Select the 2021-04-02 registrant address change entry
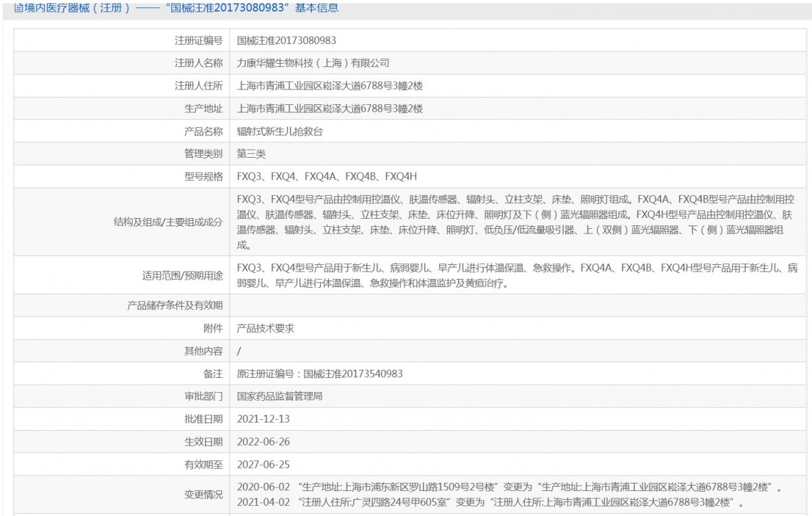 point(491,503)
